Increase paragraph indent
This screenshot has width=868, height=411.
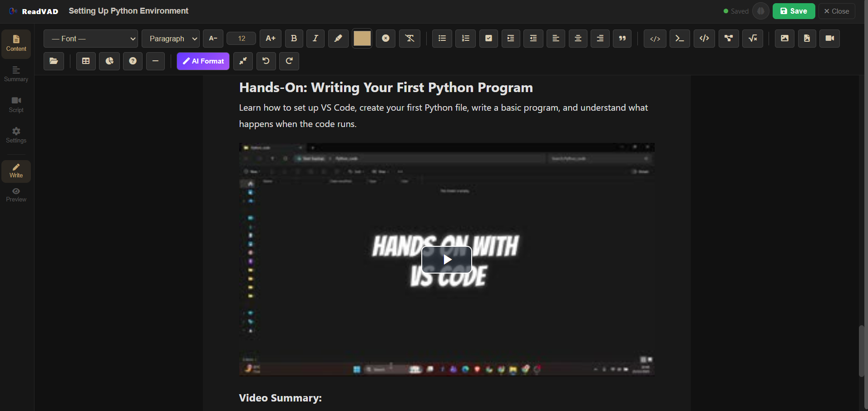point(511,39)
